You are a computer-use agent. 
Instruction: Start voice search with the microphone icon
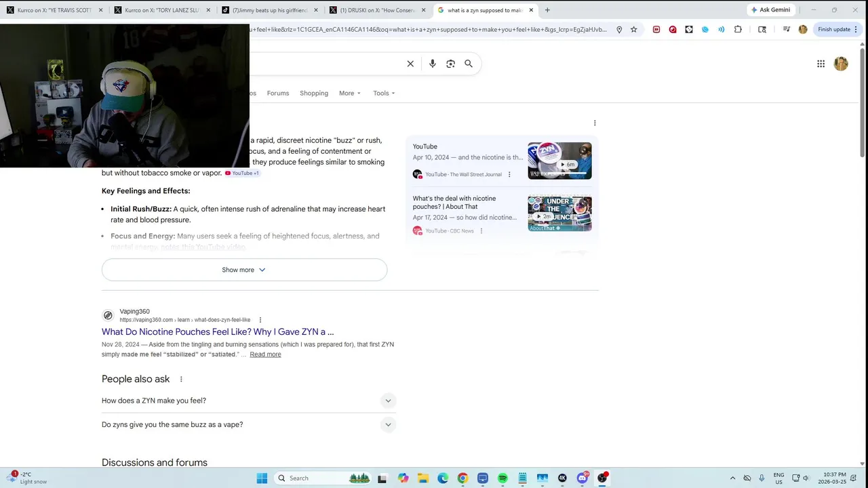tap(433, 64)
